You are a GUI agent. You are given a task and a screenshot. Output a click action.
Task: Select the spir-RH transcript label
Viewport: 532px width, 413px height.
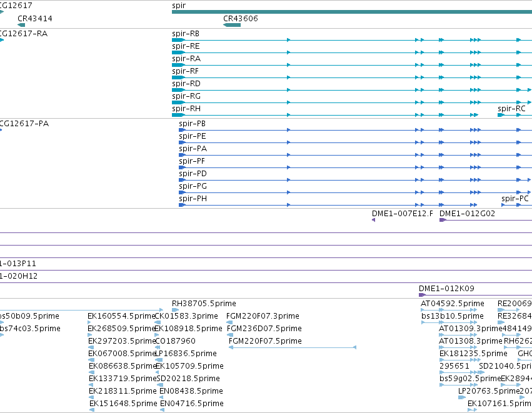186,109
